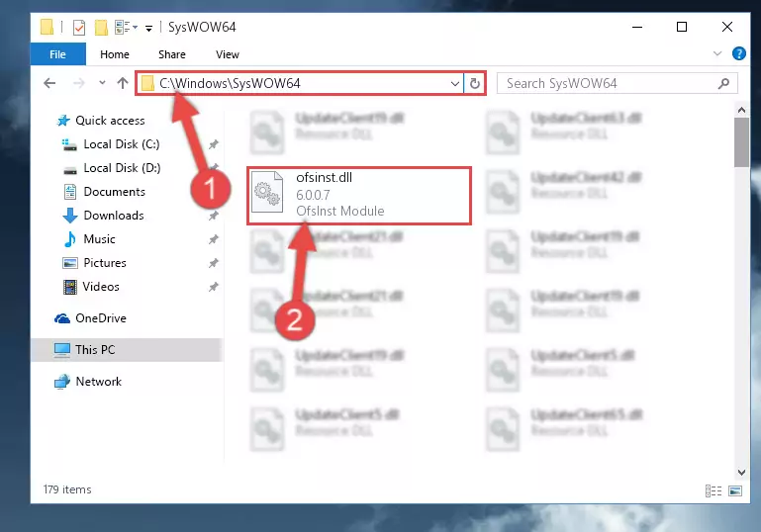Click the OneDrive cloud icon
Screen dimensions: 761x532
point(62,318)
